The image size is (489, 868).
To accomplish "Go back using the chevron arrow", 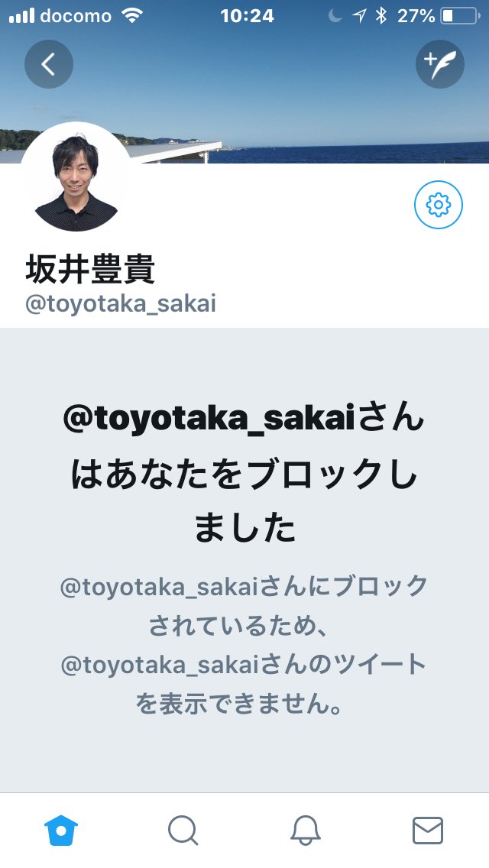I will pos(49,64).
